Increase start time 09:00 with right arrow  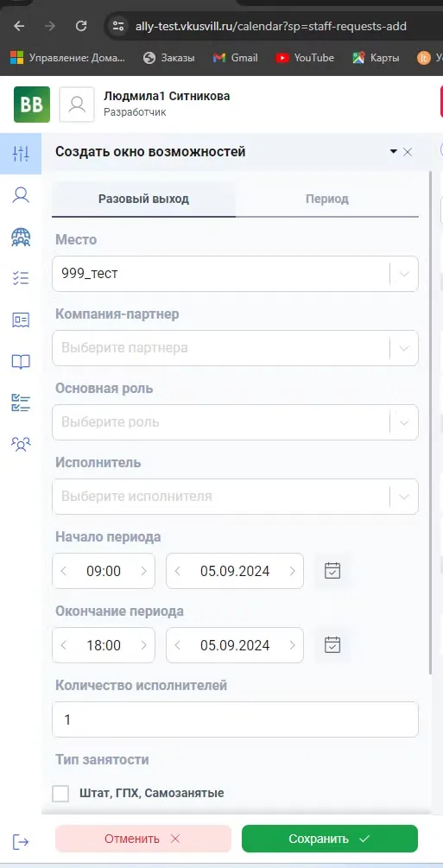click(x=144, y=571)
